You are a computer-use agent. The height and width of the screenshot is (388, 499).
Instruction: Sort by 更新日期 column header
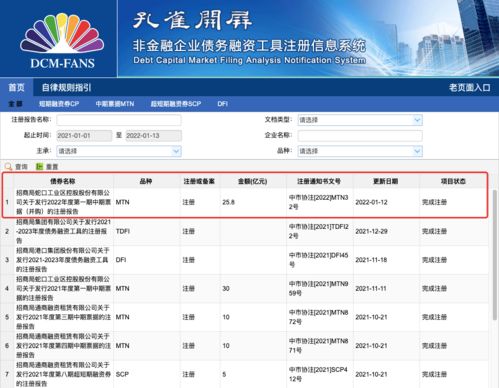385,181
